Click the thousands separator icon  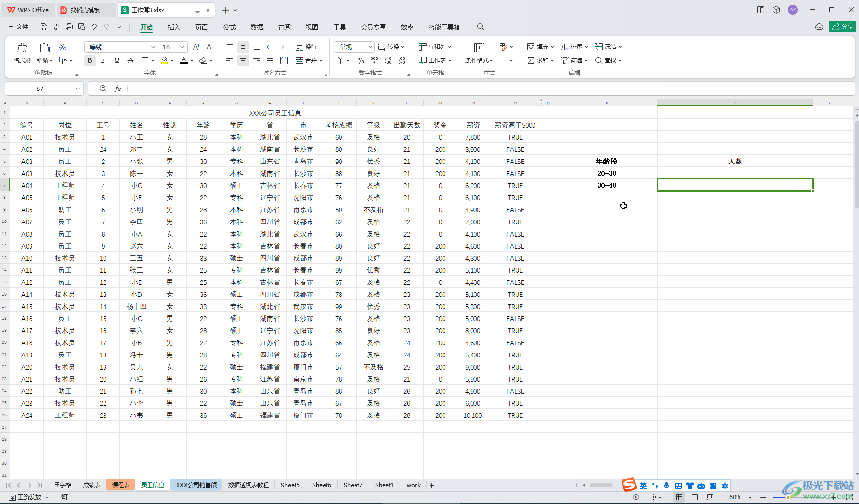[374, 60]
